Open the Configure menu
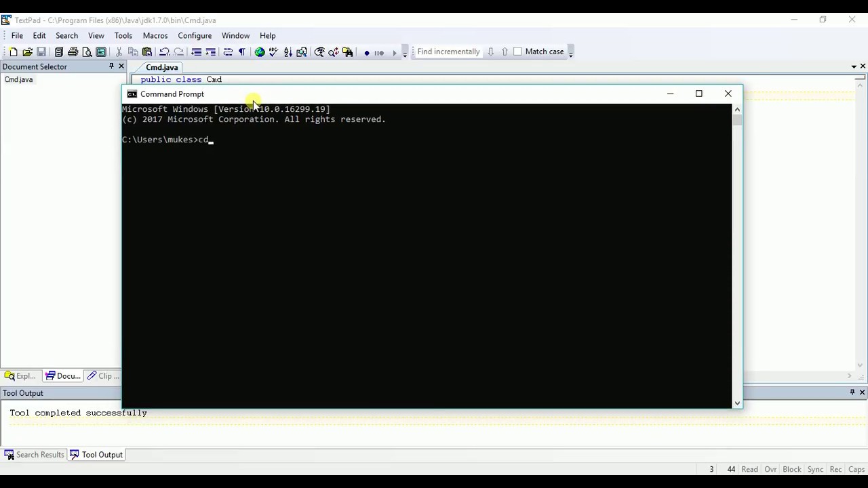 pos(195,35)
